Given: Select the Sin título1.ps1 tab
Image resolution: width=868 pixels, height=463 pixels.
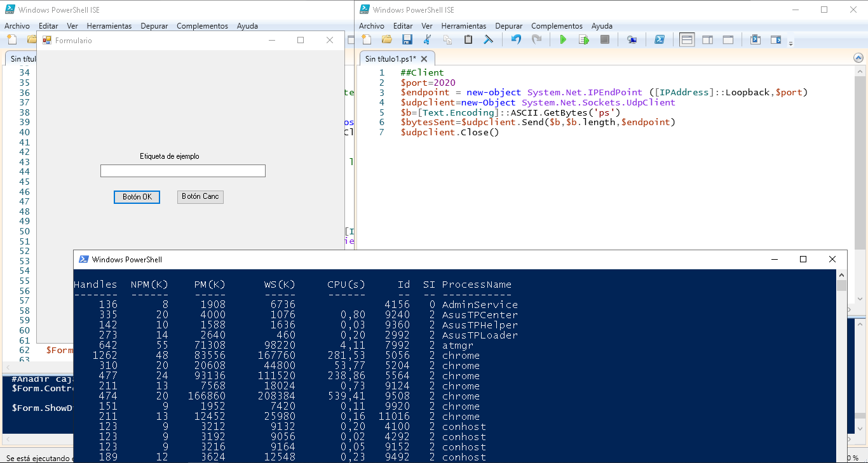Looking at the screenshot, I should click(x=390, y=58).
